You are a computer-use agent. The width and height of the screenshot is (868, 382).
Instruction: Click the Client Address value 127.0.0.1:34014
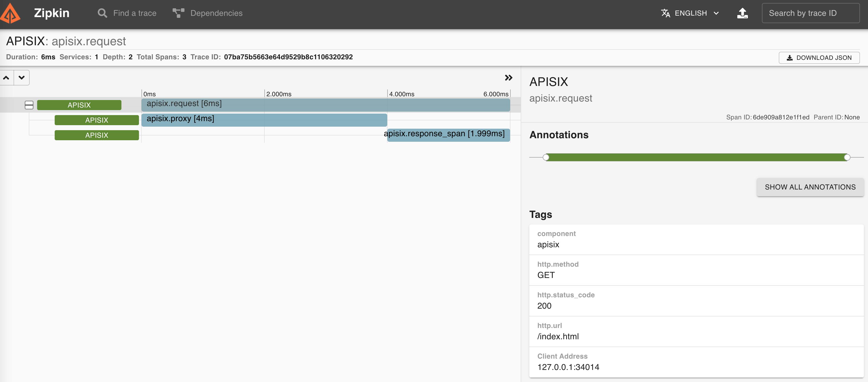click(568, 367)
